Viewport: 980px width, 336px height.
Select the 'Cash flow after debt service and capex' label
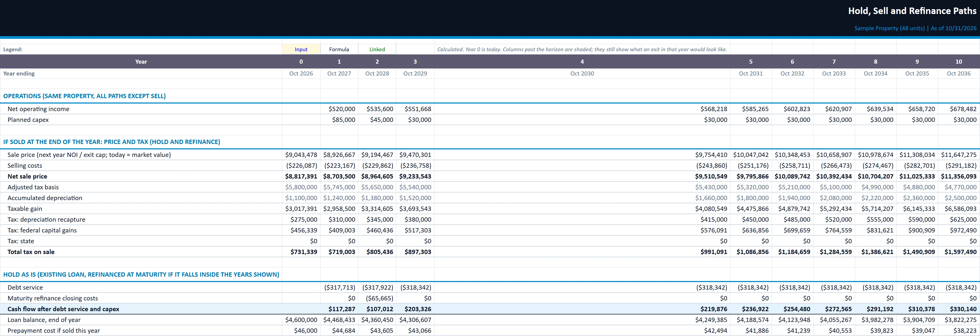click(x=63, y=309)
